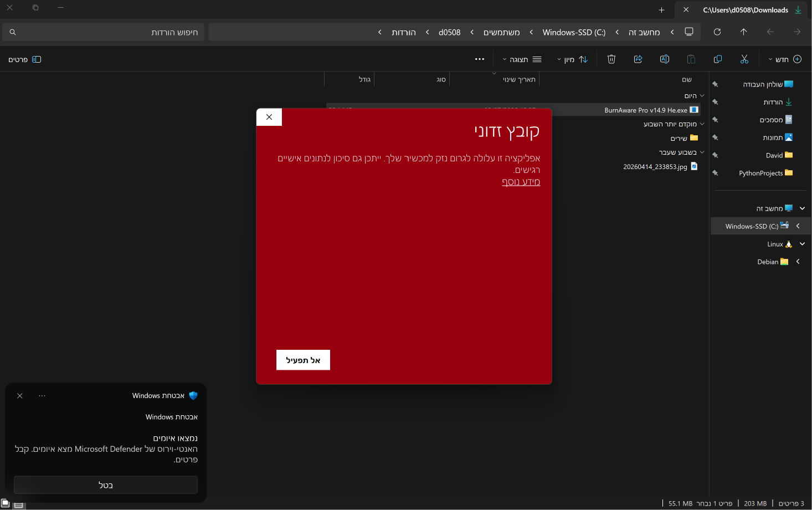Click the Cut scissors icon in toolbar

click(x=744, y=59)
